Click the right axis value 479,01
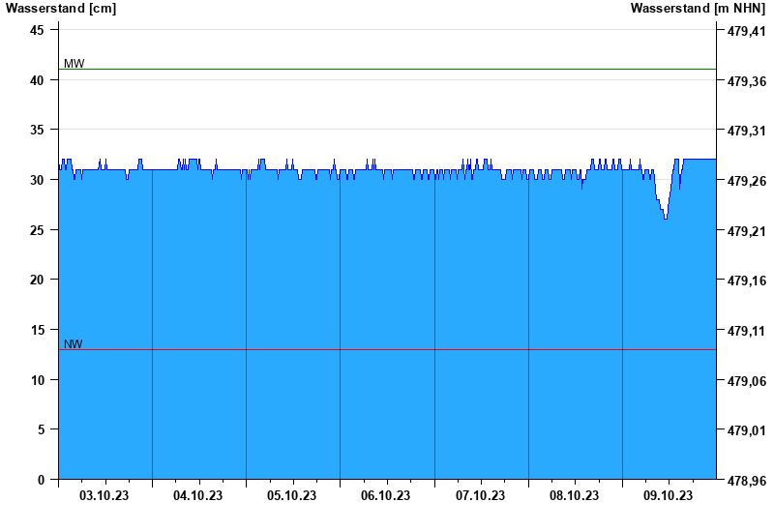 tap(747, 430)
